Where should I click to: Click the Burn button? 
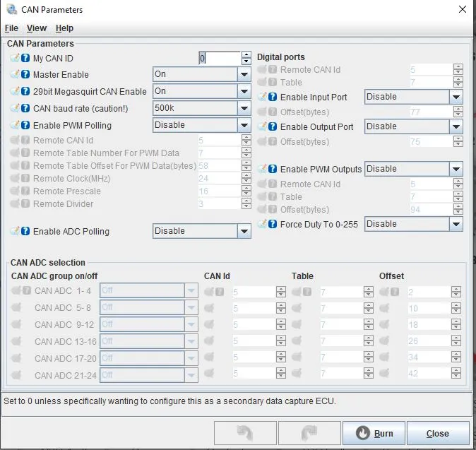coord(374,433)
